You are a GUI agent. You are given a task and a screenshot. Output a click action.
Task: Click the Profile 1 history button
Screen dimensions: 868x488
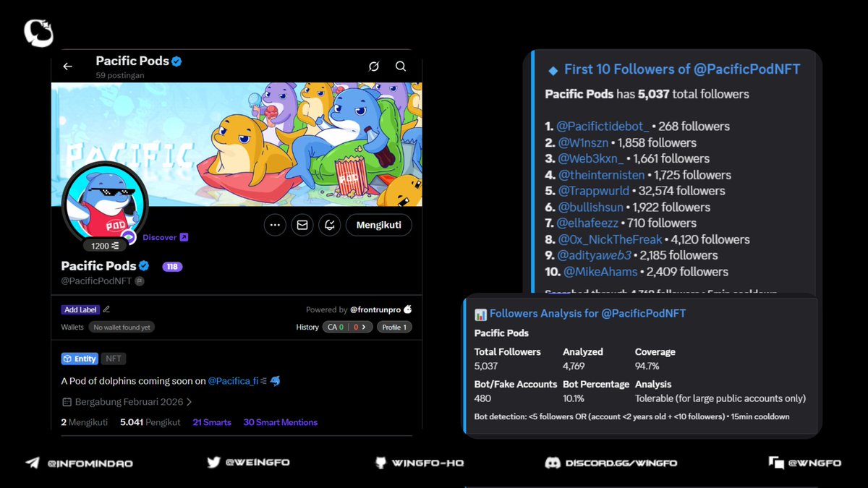pos(394,327)
